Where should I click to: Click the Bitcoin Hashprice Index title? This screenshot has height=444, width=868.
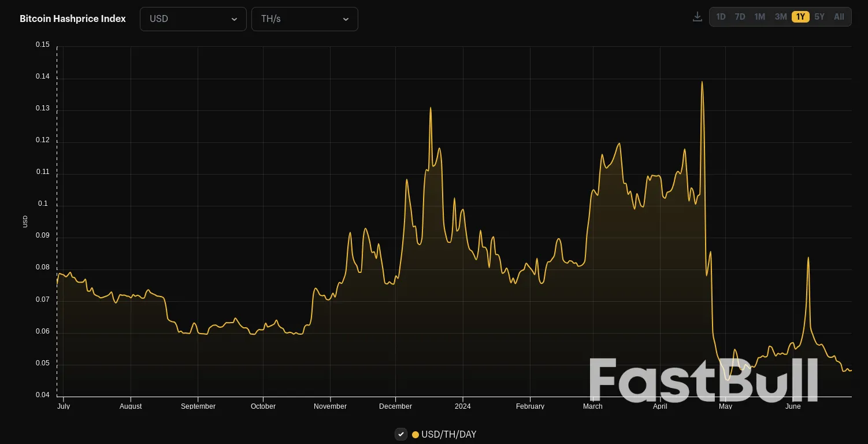click(72, 18)
